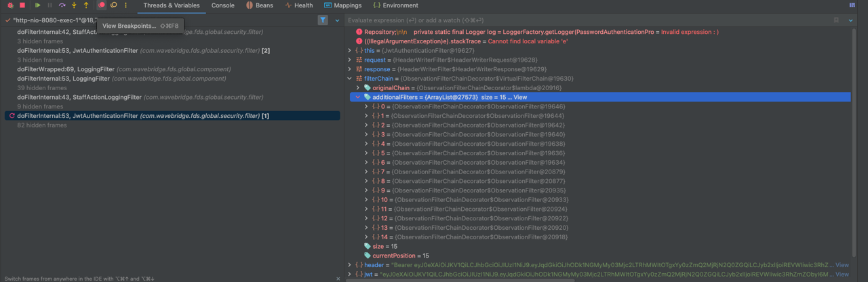Click the layout settings icon at far right

click(x=852, y=5)
